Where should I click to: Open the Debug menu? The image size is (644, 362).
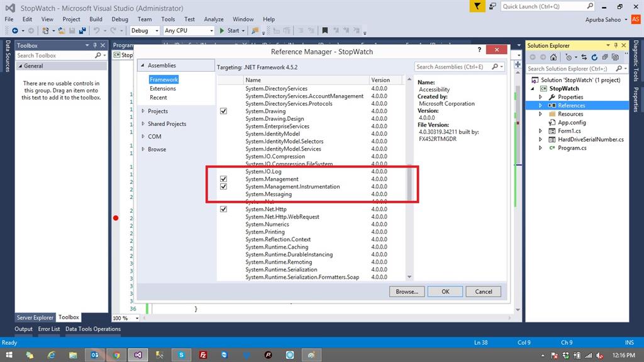pyautogui.click(x=119, y=20)
